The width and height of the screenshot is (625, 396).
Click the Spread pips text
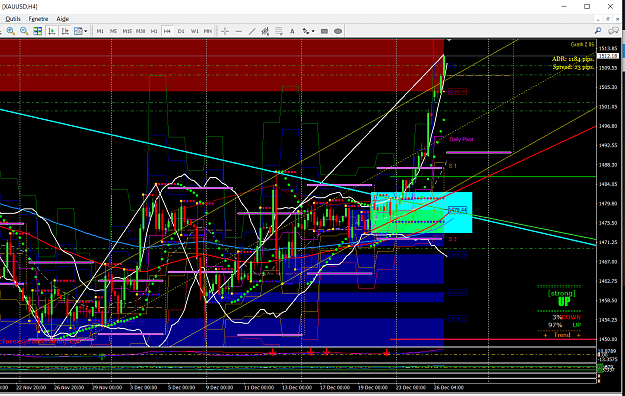point(573,67)
